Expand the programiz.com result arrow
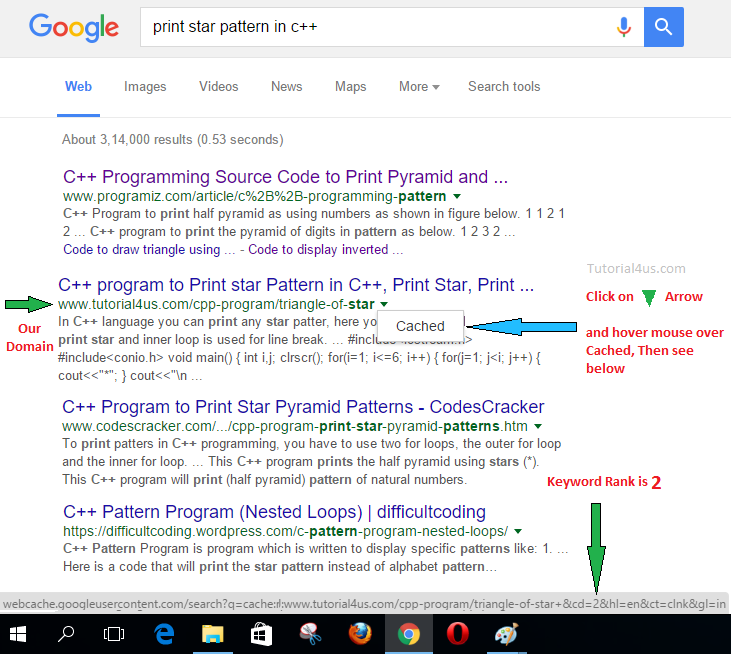Screen dimensions: 732x656 pyautogui.click(x=458, y=197)
